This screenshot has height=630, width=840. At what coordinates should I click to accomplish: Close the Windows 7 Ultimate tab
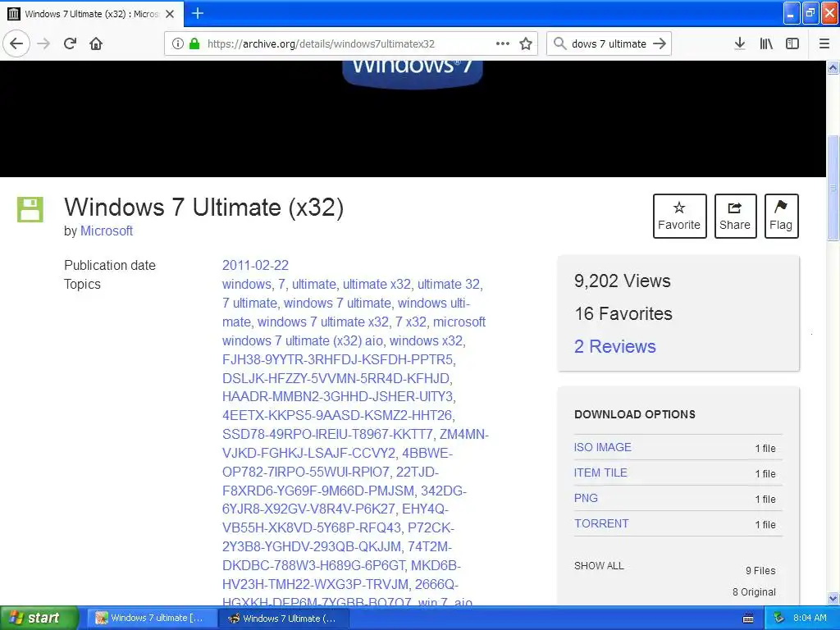(170, 14)
